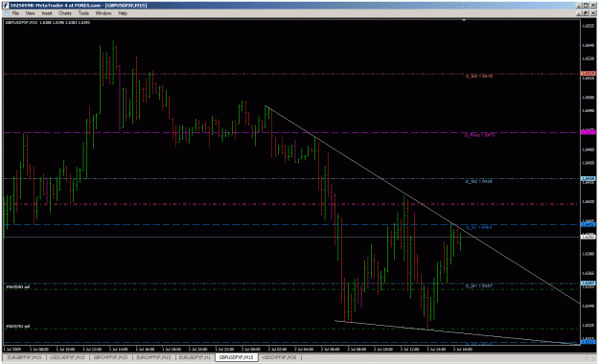Viewport: 599px width, 364px height.
Task: Open the File menu
Action: 15,13
